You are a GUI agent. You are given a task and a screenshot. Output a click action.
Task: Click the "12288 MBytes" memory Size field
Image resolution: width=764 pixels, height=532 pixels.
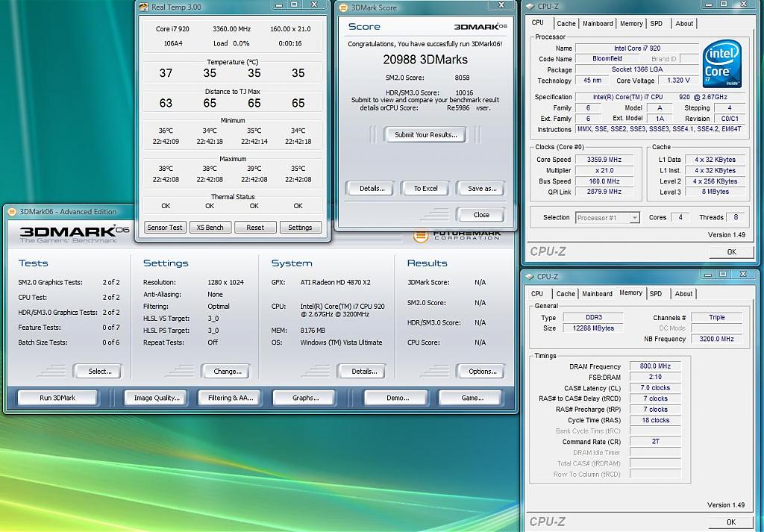[x=593, y=328]
